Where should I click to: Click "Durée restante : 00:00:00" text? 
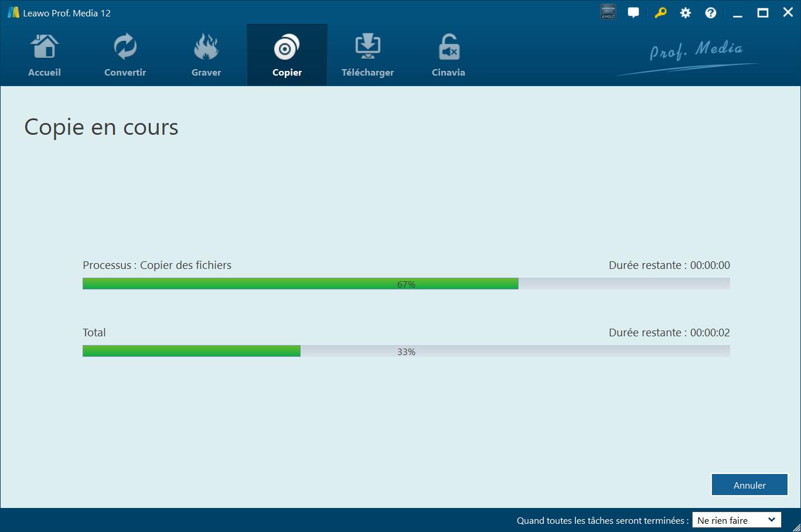(669, 265)
